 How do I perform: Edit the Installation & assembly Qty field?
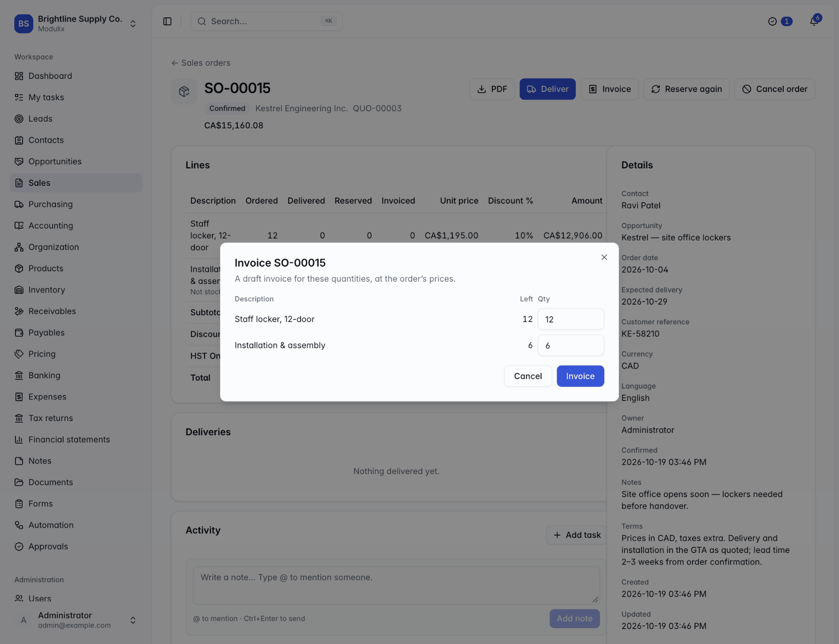click(571, 345)
